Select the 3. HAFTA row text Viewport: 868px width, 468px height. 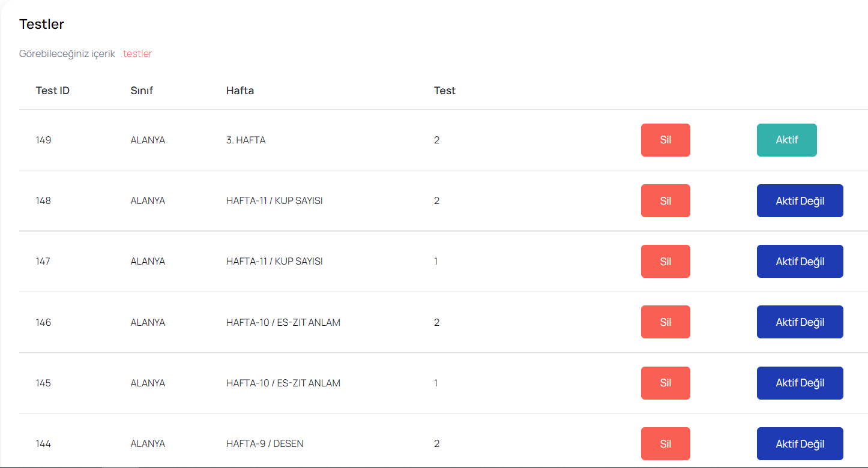[x=246, y=140]
